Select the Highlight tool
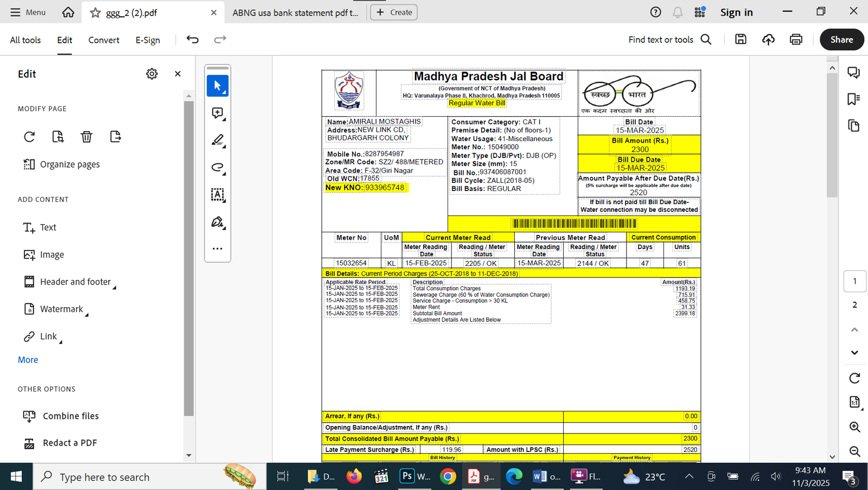 [217, 140]
